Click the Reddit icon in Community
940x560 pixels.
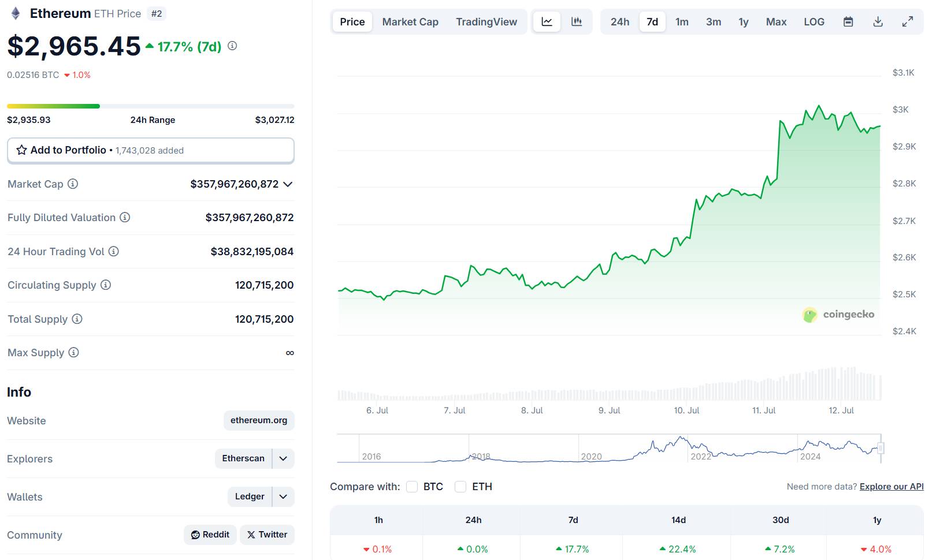[x=195, y=535]
